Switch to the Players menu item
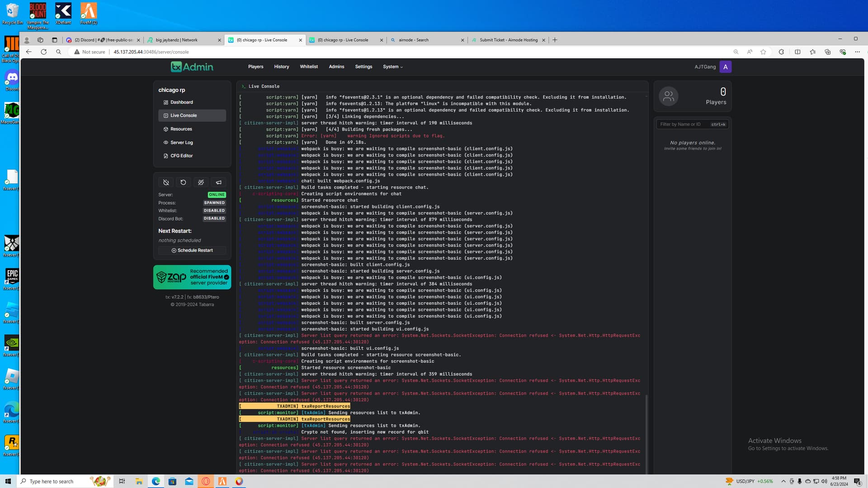Viewport: 868px width, 488px height. 255,66
